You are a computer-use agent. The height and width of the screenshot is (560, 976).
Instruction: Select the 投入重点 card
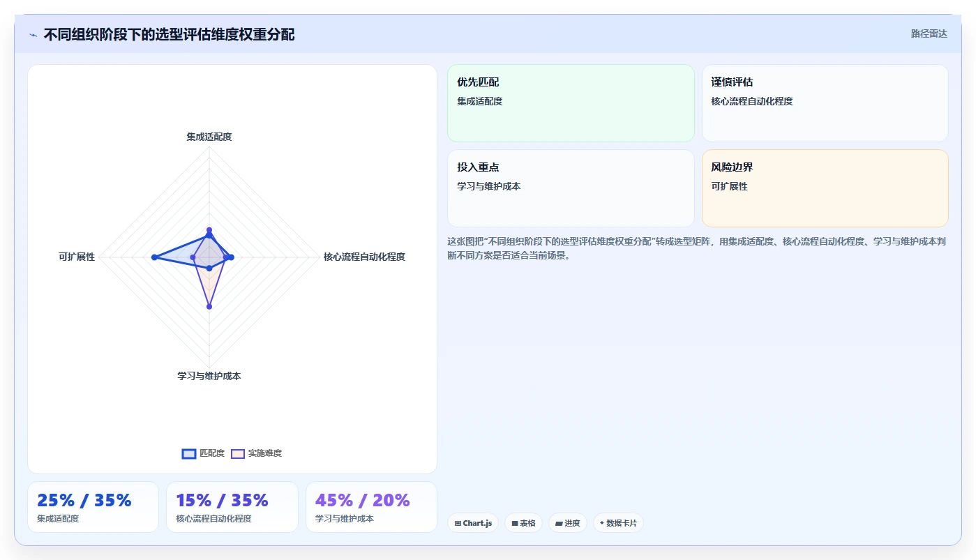click(571, 188)
